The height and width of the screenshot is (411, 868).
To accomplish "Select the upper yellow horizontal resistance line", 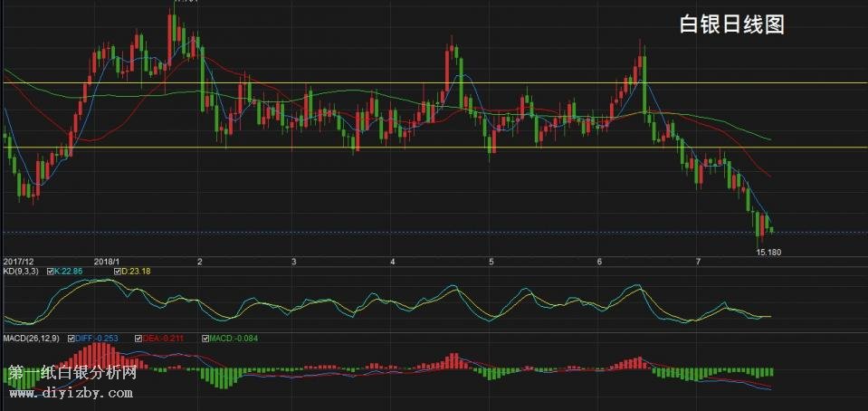I will click(362, 82).
